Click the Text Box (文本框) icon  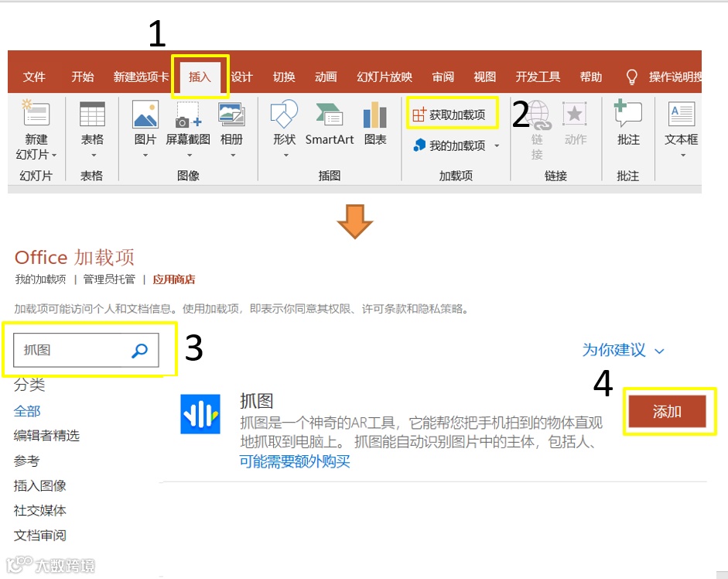[x=681, y=114]
